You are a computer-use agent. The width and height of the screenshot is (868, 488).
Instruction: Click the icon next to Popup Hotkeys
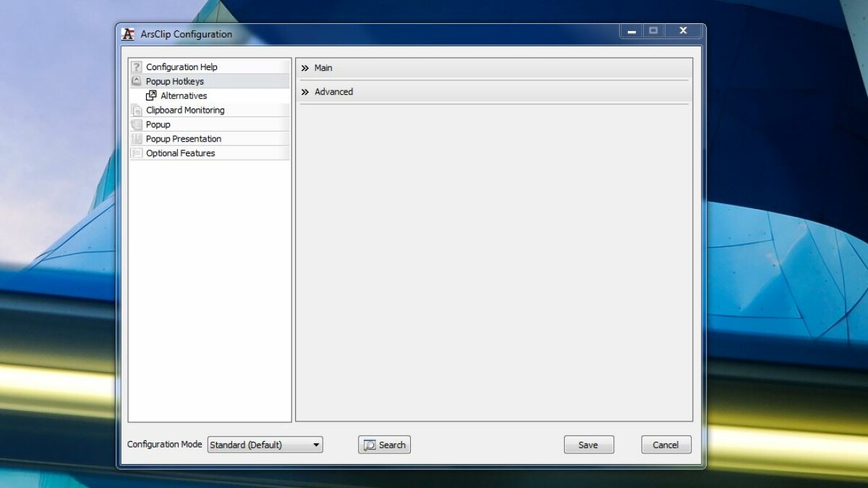point(137,81)
